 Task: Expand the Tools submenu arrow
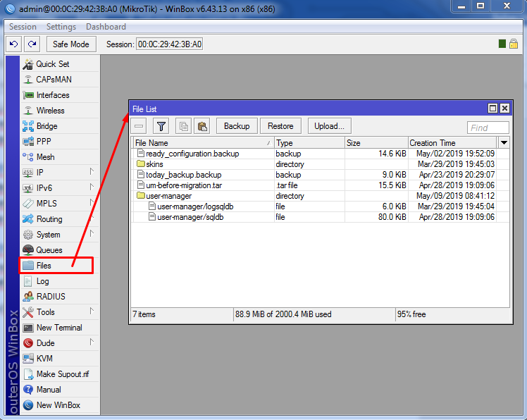click(x=92, y=311)
